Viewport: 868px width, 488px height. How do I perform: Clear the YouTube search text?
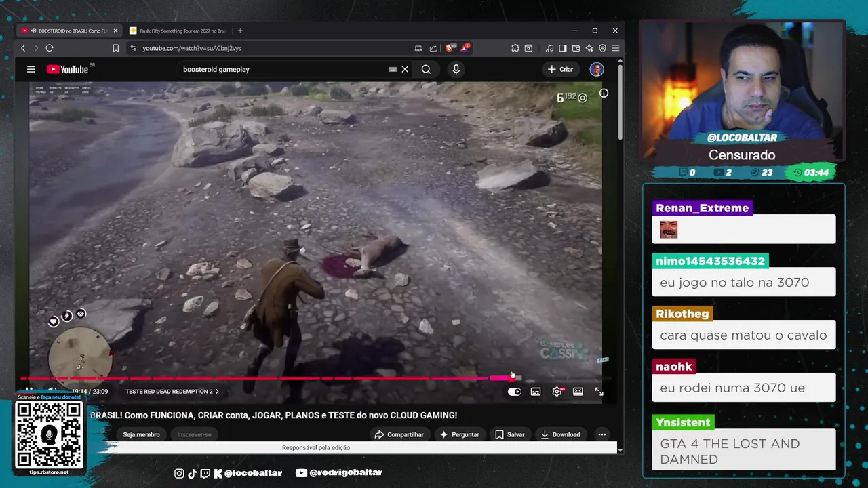(x=405, y=69)
